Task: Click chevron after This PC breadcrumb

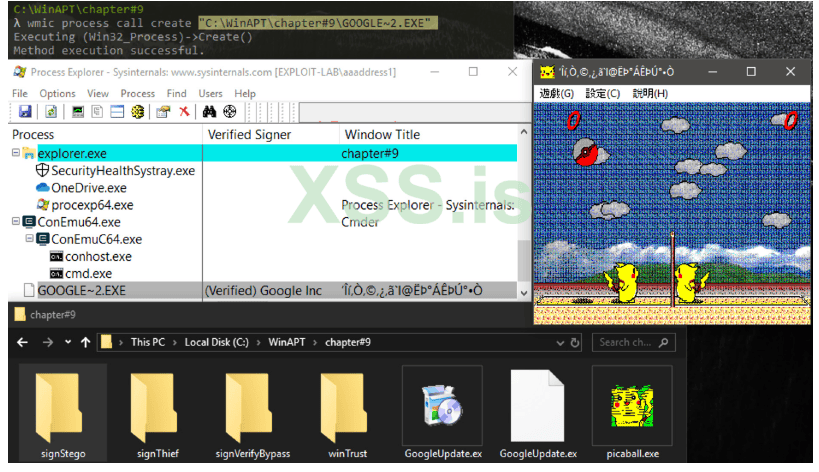Action: [174, 343]
